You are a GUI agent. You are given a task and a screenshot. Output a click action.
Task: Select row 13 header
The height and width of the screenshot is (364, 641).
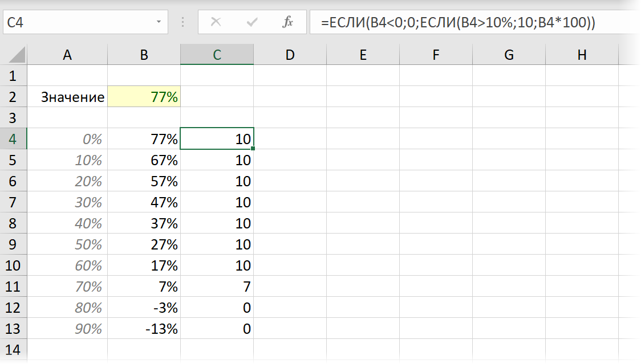tap(13, 329)
